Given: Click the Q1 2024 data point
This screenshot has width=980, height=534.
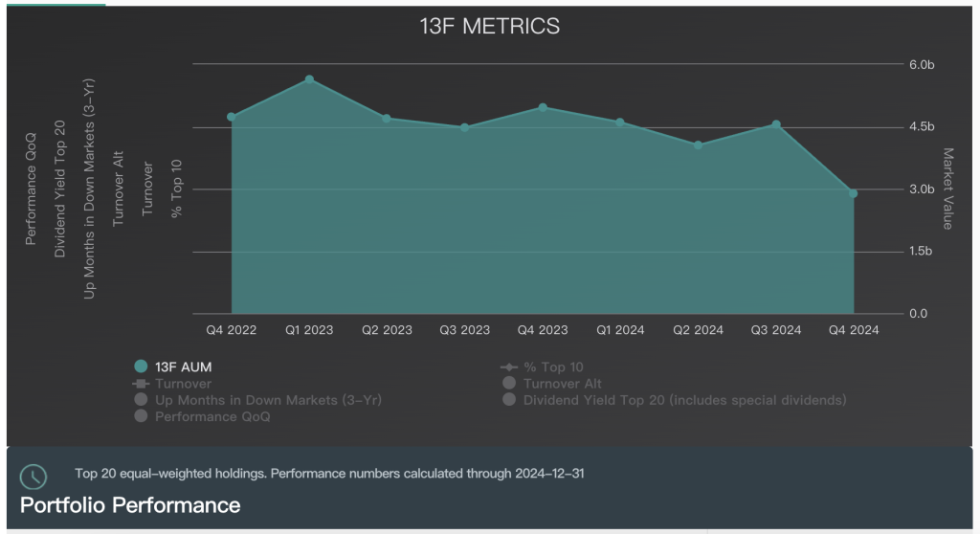Looking at the screenshot, I should (620, 122).
